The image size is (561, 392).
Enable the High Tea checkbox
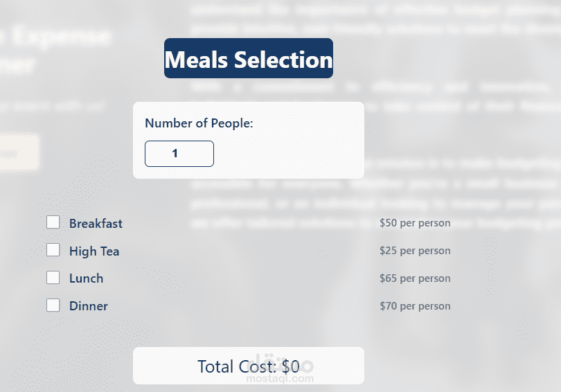pyautogui.click(x=53, y=250)
